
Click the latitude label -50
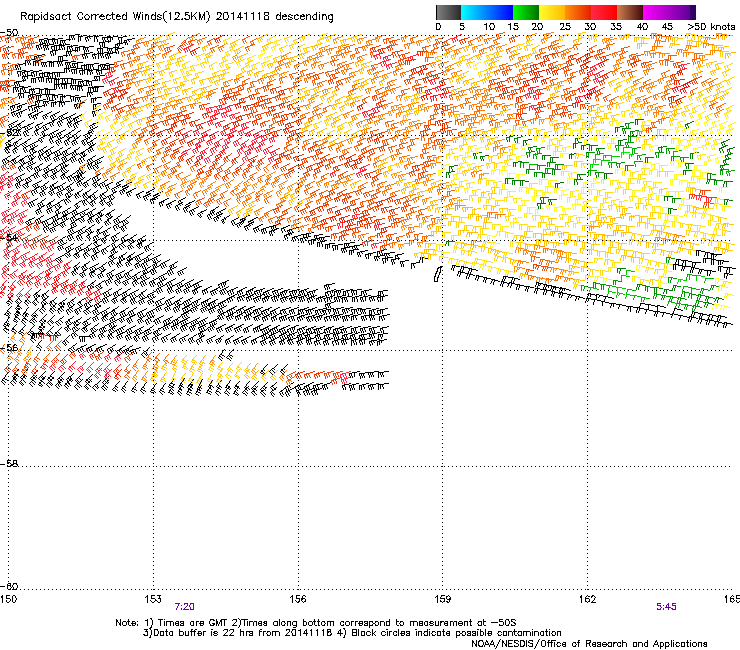[x=9, y=33]
